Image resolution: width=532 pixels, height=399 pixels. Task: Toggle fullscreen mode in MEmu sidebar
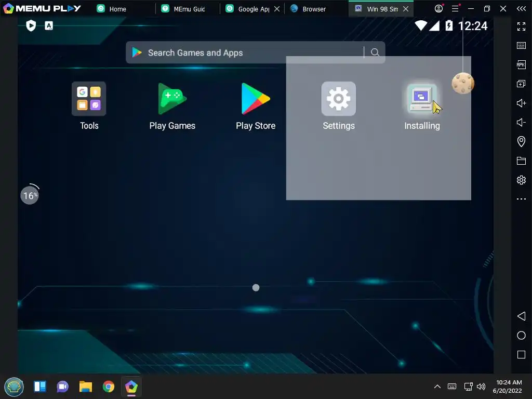(x=521, y=26)
